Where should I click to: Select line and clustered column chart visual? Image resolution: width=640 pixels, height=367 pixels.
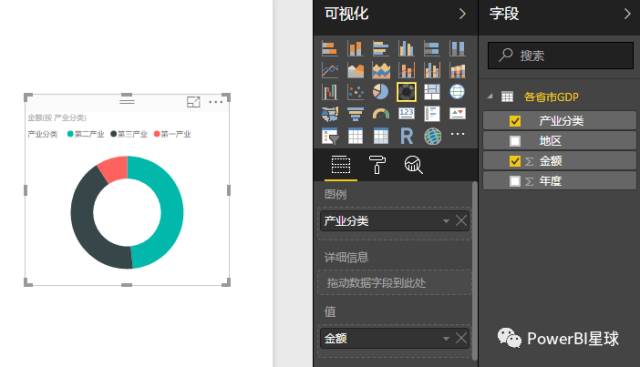(x=431, y=70)
